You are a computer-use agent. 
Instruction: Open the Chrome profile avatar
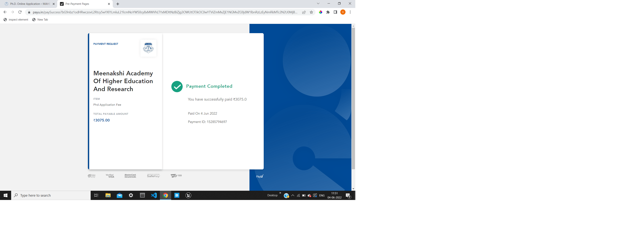(x=343, y=12)
